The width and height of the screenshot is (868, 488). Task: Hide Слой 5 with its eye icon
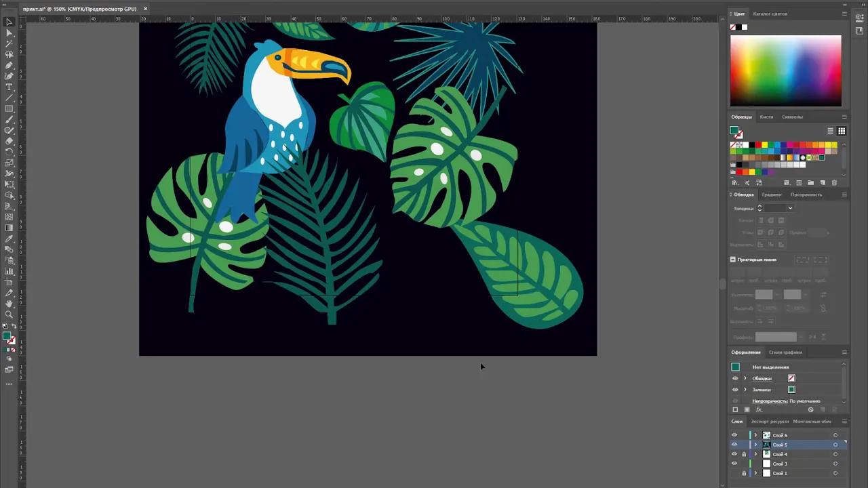pyautogui.click(x=734, y=445)
